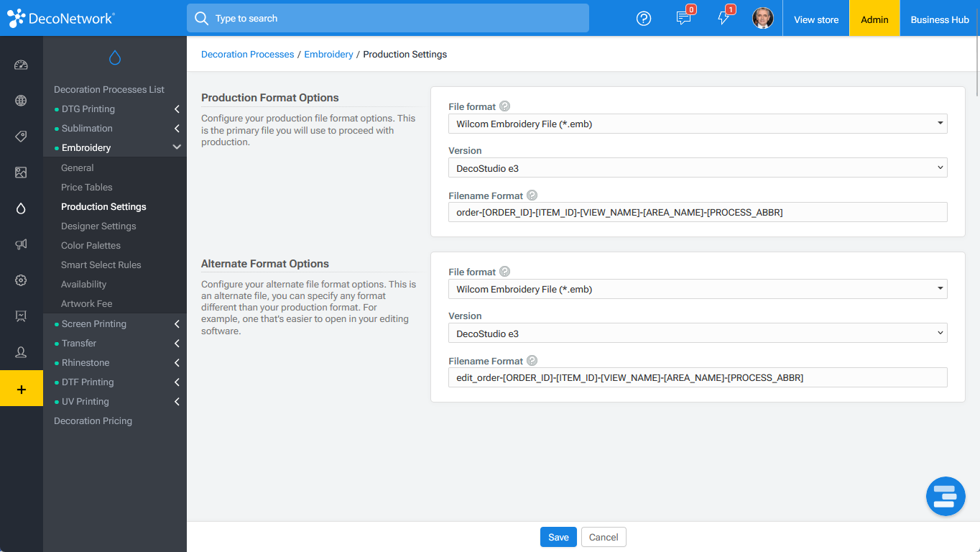This screenshot has width=980, height=552.
Task: Click the DecoNetwork logo
Action: point(61,19)
